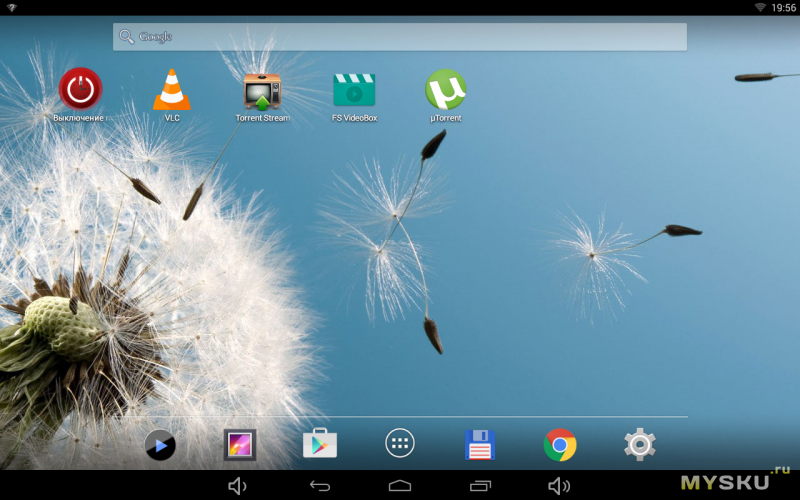The height and width of the screenshot is (500, 800).
Task: Launch FS VideoBox
Action: [x=354, y=90]
